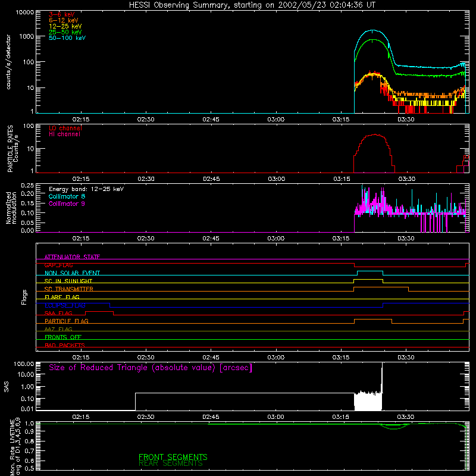Click the 'SAA_FLAG' flag label
Viewport: 476px width, 476px height.
pos(58,313)
